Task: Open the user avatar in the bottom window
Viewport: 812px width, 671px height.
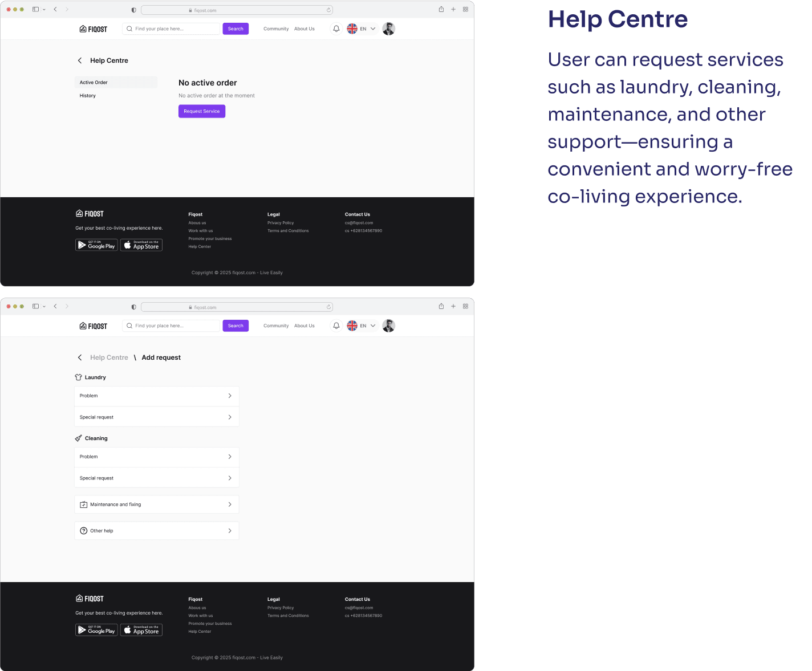Action: point(389,326)
